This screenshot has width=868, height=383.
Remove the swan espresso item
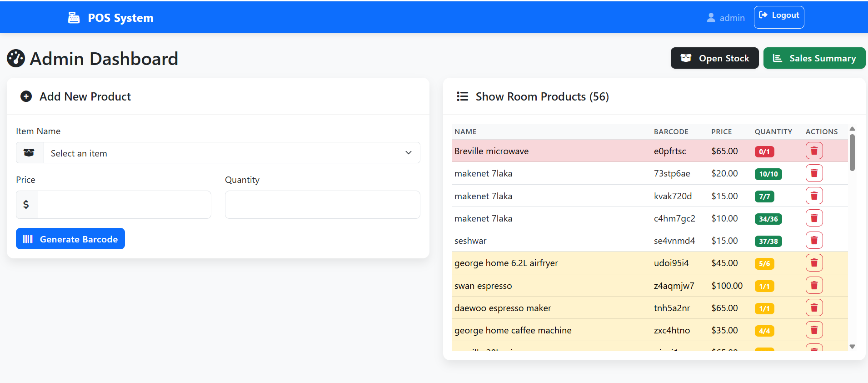tap(814, 286)
